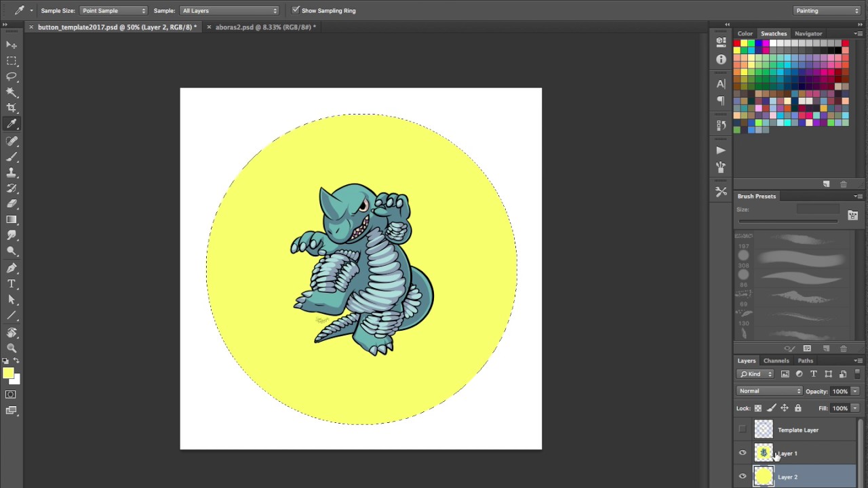
Task: Toggle Quick Mask mode
Action: pyautogui.click(x=12, y=394)
